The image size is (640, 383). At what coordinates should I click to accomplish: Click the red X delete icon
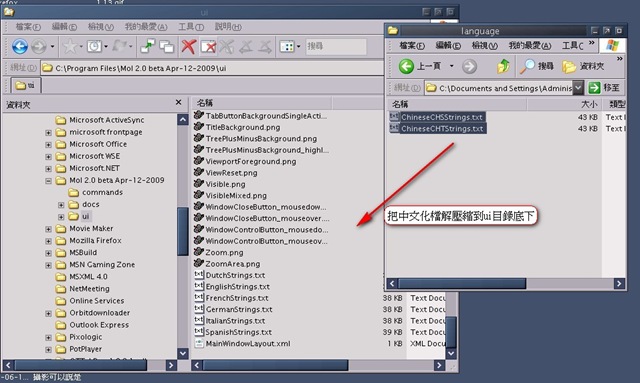(x=188, y=47)
